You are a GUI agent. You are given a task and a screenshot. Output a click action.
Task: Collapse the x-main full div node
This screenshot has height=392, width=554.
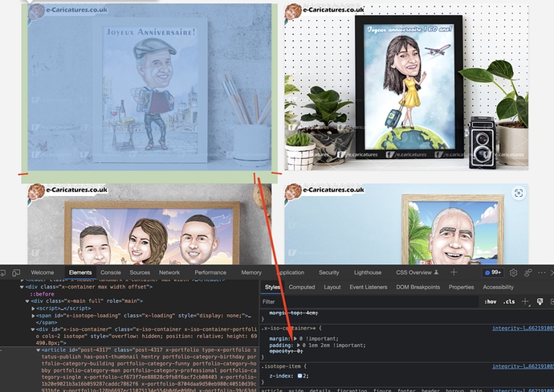(28, 300)
